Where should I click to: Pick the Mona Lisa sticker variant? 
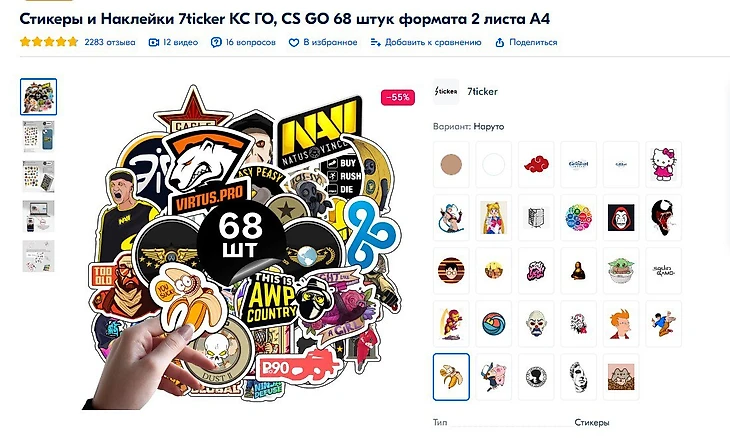click(x=579, y=271)
